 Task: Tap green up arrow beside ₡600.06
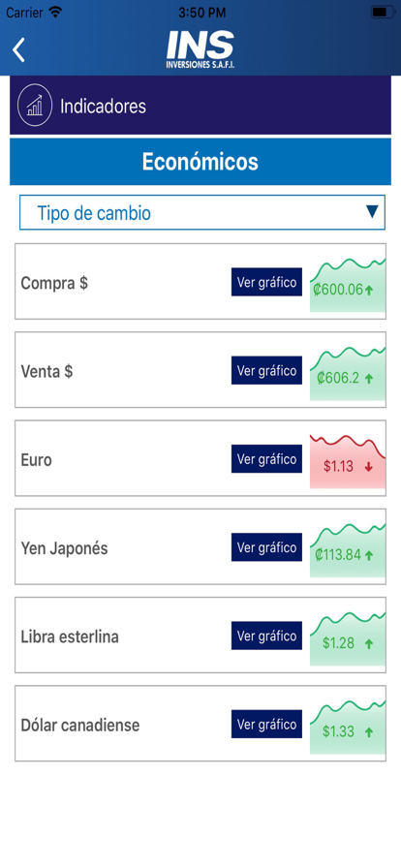369,290
